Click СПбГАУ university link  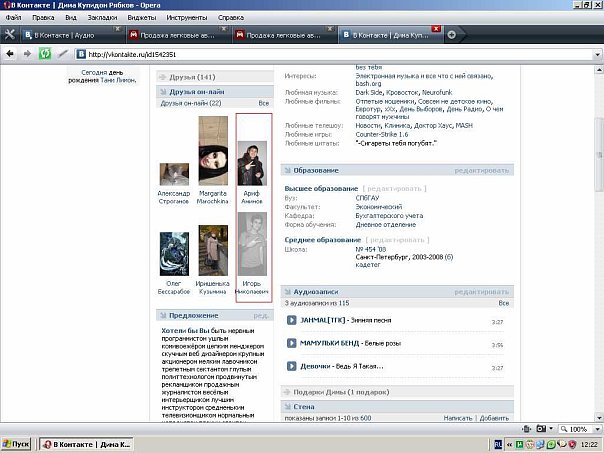pos(367,198)
